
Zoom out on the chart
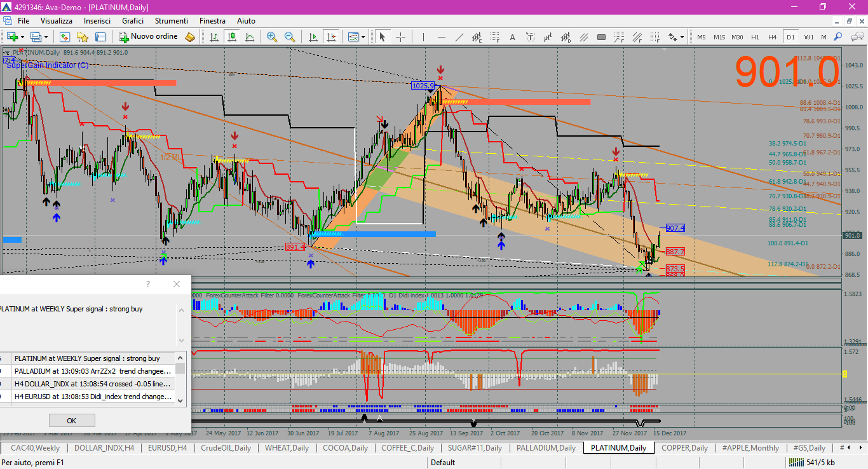289,37
